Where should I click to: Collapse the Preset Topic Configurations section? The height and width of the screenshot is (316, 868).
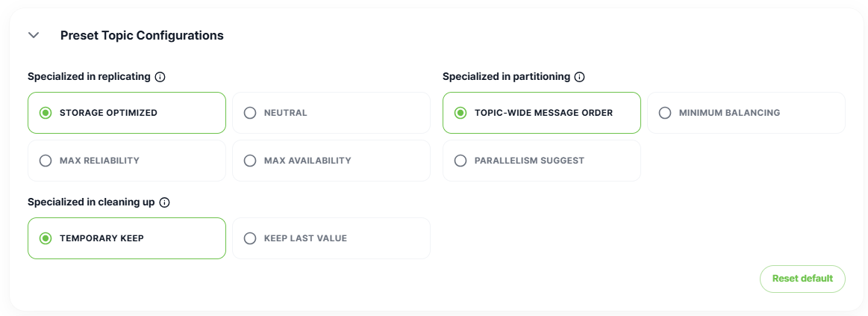(34, 35)
